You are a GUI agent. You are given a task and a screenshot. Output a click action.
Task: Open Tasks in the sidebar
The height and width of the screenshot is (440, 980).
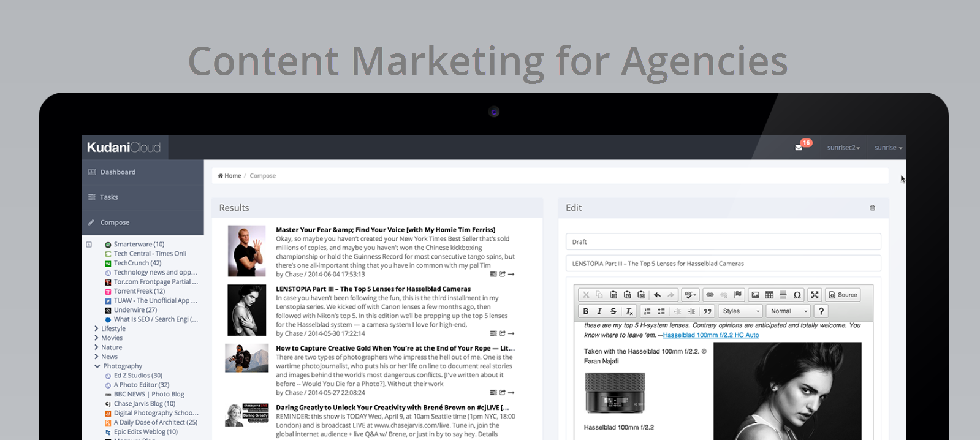tap(143, 197)
